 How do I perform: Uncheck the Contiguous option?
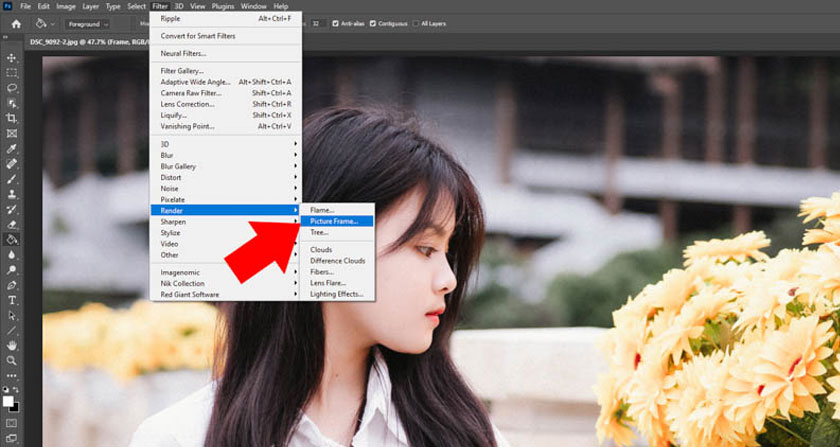[374, 23]
